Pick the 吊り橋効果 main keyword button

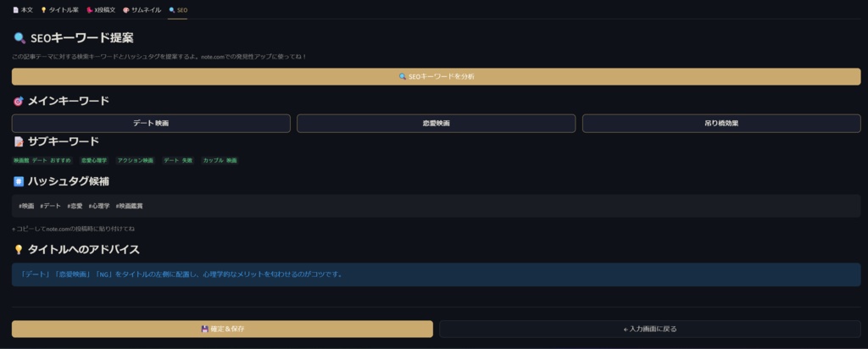point(721,124)
